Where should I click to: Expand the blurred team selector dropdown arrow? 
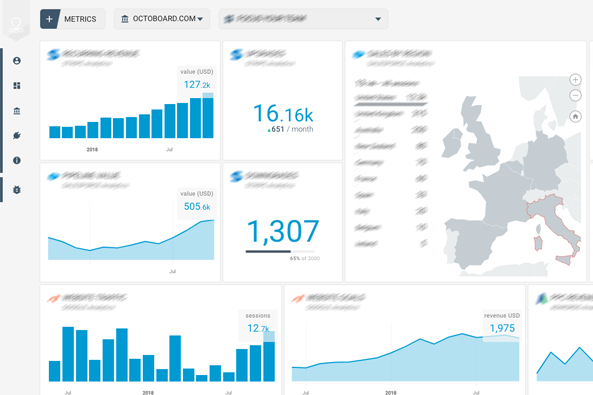tap(378, 19)
